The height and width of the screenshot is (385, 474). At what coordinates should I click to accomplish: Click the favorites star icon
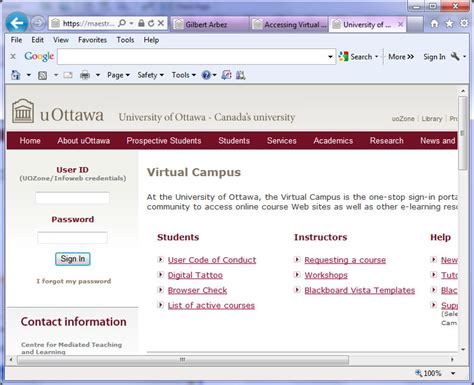(x=449, y=23)
